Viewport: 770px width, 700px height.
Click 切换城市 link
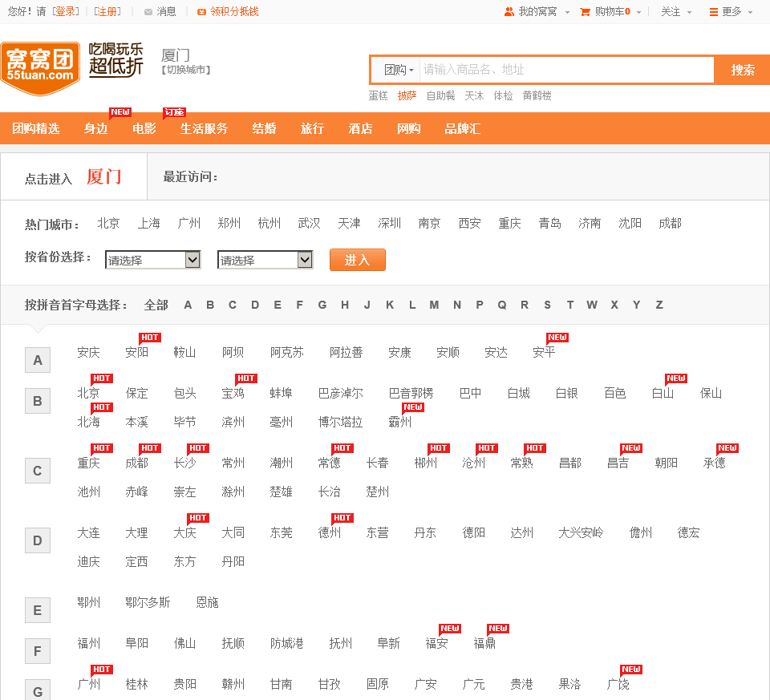(185, 70)
